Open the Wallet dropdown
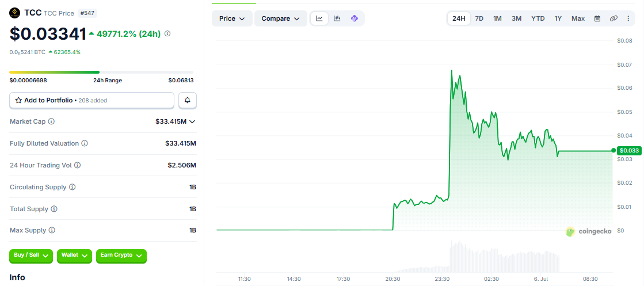Image resolution: width=644 pixels, height=286 pixels. click(x=74, y=256)
